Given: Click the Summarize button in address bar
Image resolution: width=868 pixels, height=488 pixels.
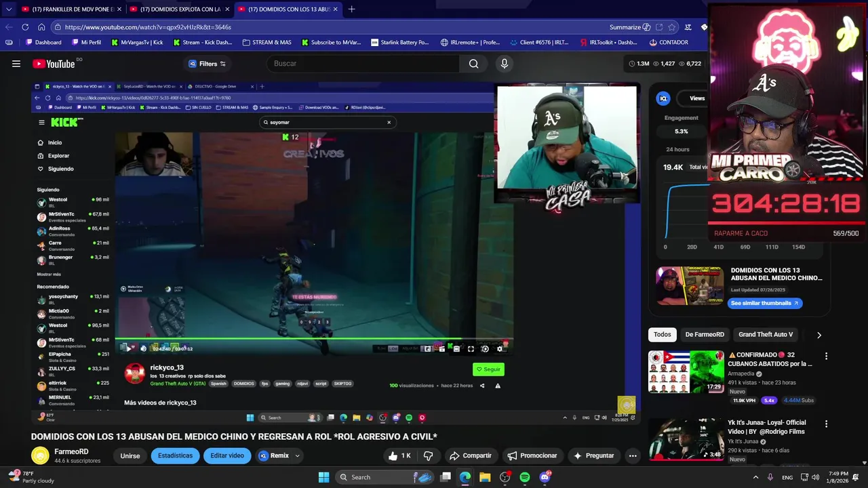Looking at the screenshot, I should coord(630,27).
